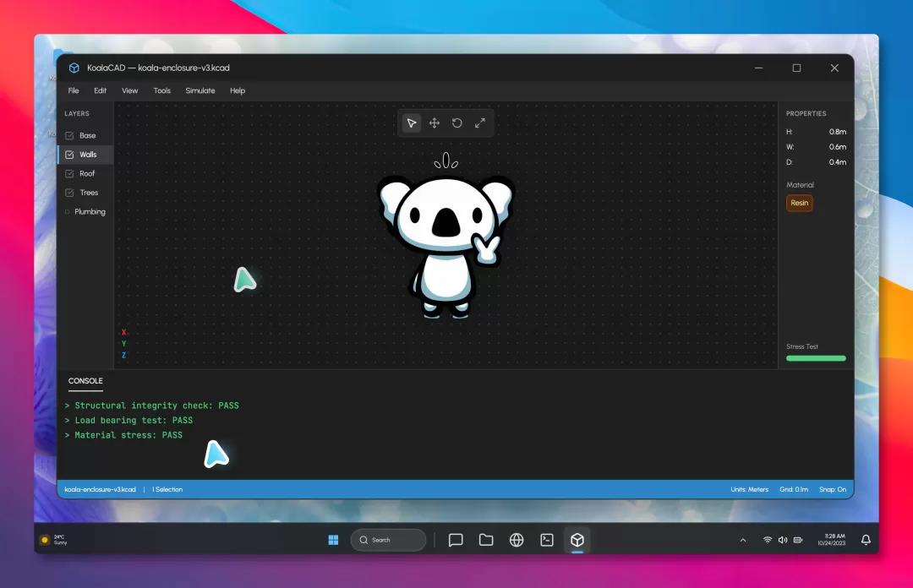The width and height of the screenshot is (913, 588).
Task: Open the Tools menu
Action: click(161, 91)
